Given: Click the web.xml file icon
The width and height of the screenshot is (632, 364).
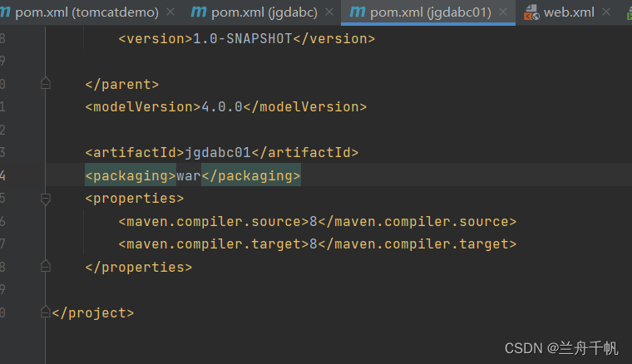Looking at the screenshot, I should (x=531, y=12).
